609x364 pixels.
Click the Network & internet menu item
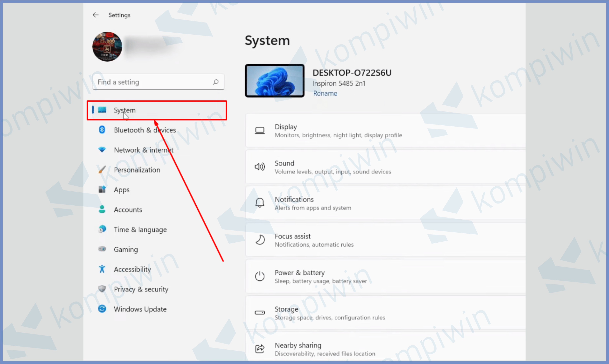coord(143,150)
